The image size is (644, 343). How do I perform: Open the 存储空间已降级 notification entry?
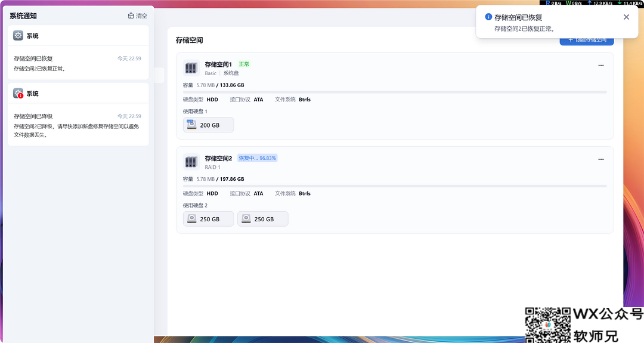(78, 125)
